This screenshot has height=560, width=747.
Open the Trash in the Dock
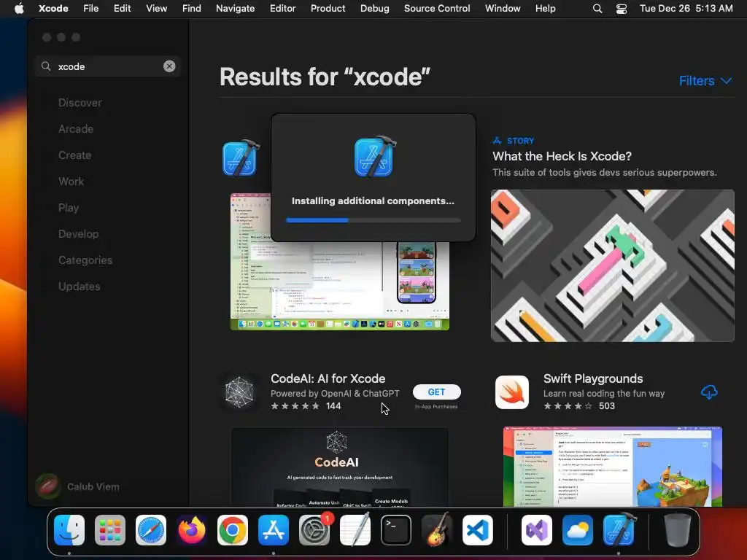pos(678,530)
